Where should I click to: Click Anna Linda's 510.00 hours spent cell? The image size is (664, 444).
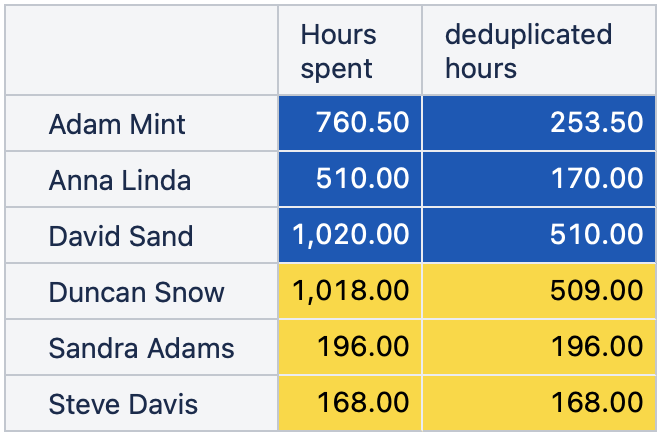(x=350, y=179)
